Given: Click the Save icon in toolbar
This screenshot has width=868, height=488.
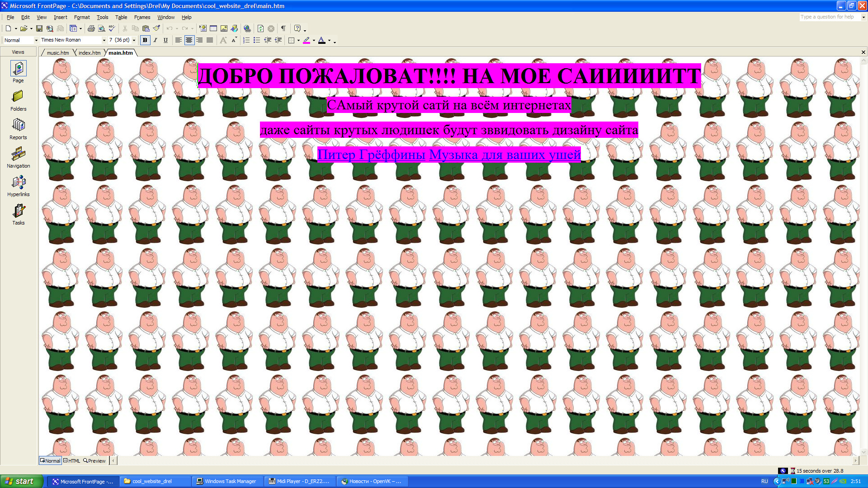Looking at the screenshot, I should tap(39, 28).
